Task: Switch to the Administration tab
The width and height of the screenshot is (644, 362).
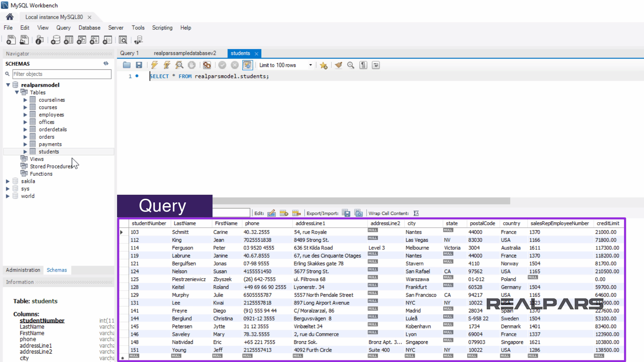Action: pos(23,270)
